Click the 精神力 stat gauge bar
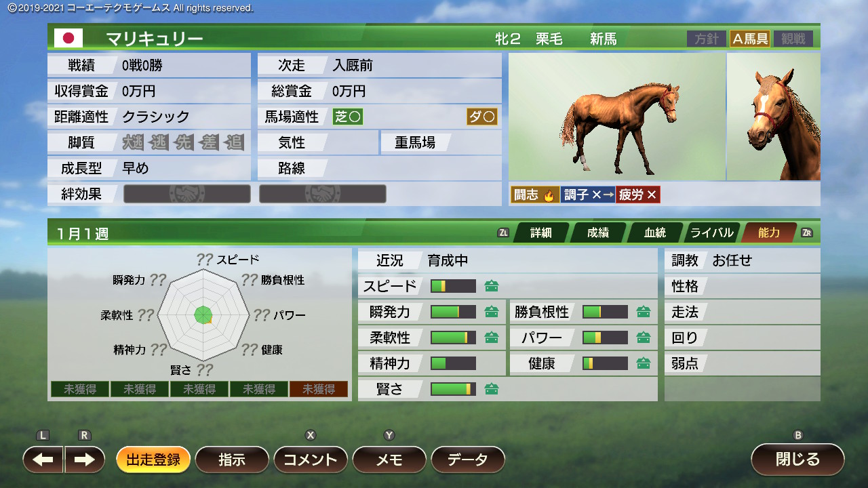The width and height of the screenshot is (868, 488). tap(454, 363)
